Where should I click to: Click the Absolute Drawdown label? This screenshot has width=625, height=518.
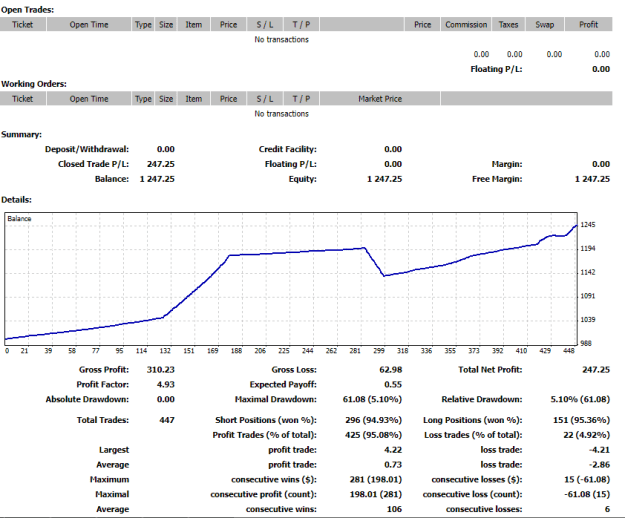tap(87, 399)
